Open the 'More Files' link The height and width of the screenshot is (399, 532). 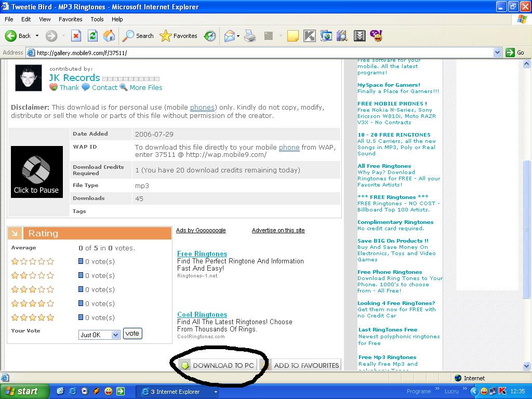(145, 87)
